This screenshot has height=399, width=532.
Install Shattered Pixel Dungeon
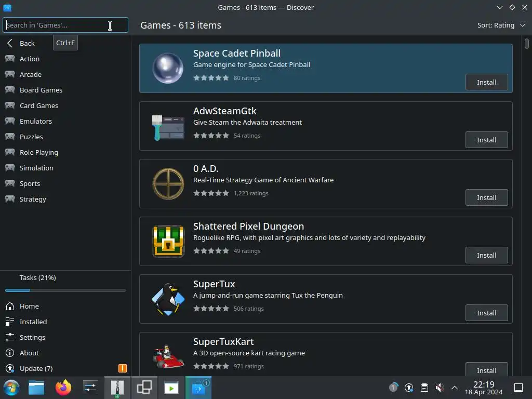[x=486, y=255]
